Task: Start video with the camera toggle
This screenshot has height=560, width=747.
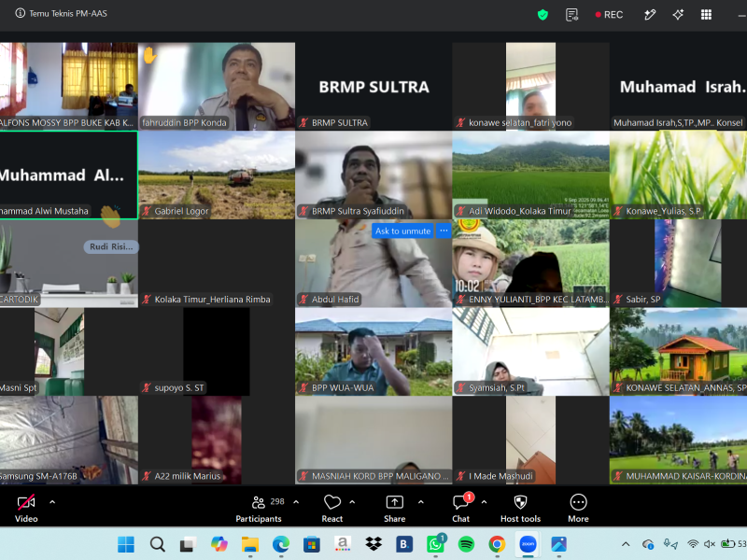Action: click(26, 508)
